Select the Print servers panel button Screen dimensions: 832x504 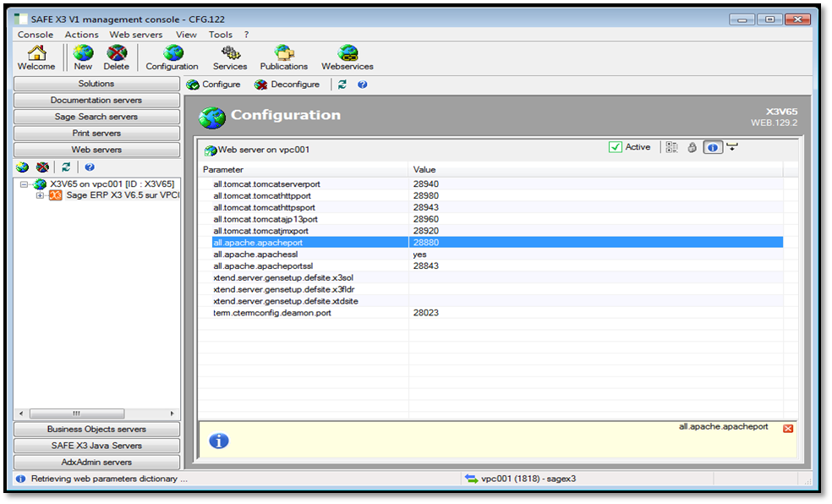(x=96, y=134)
